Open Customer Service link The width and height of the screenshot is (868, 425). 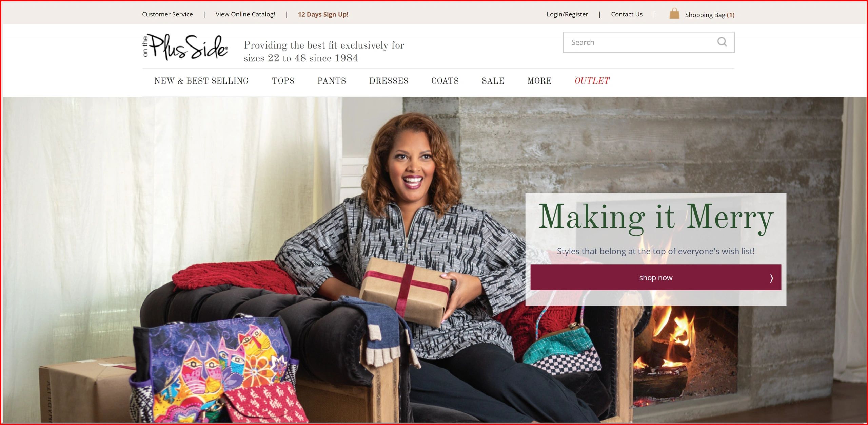pyautogui.click(x=167, y=14)
